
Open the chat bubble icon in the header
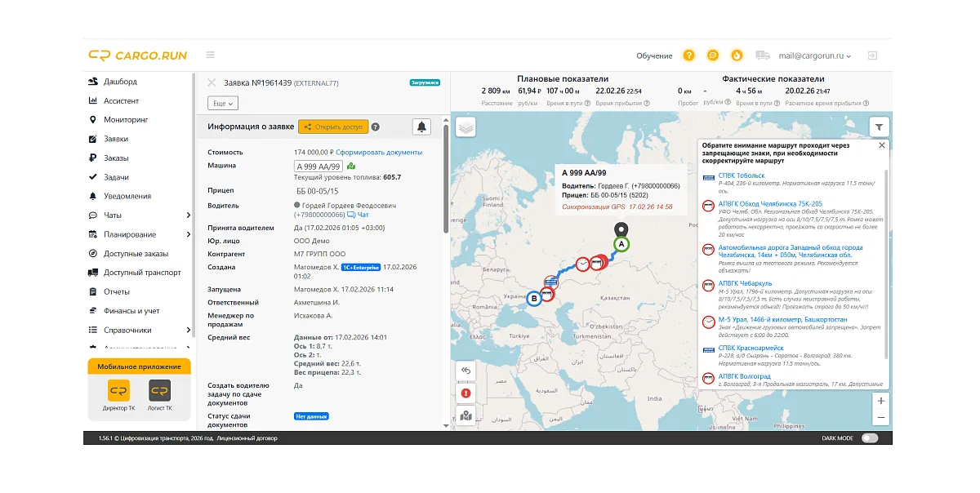pos(712,55)
